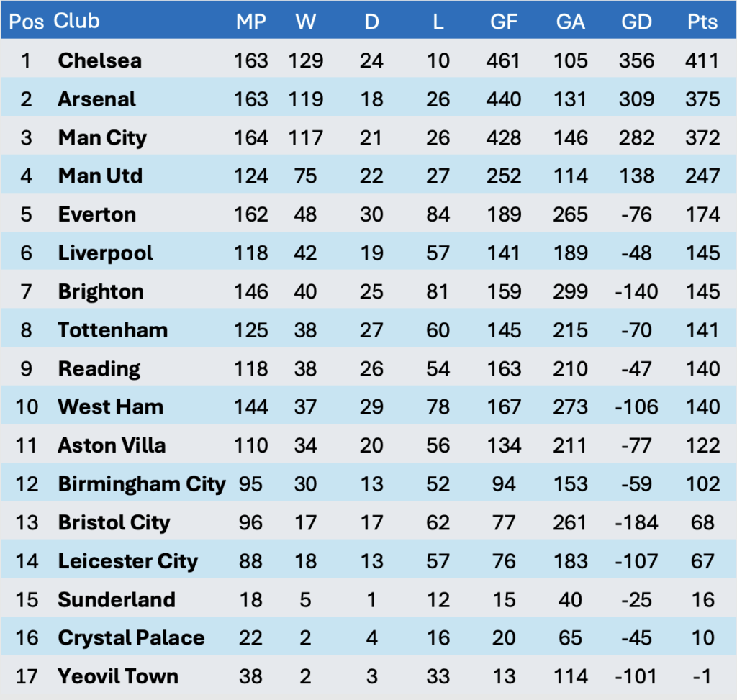Image resolution: width=737 pixels, height=700 pixels.
Task: Click the Tottenham club name
Action: click(x=112, y=330)
